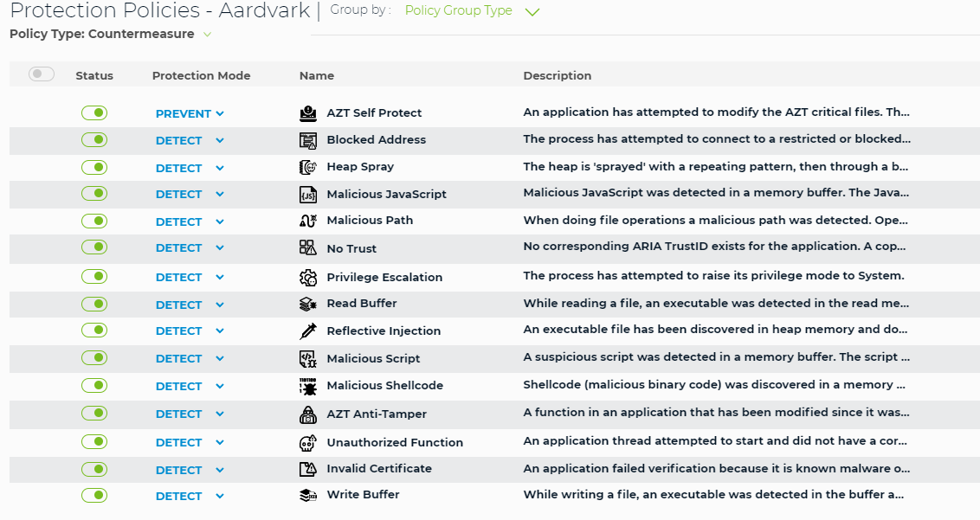Select the Heap Spray policy name
Image resolution: width=980 pixels, height=520 pixels.
pos(360,167)
